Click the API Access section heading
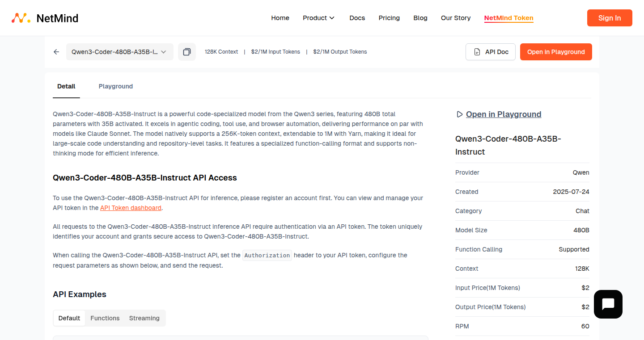 pos(145,178)
